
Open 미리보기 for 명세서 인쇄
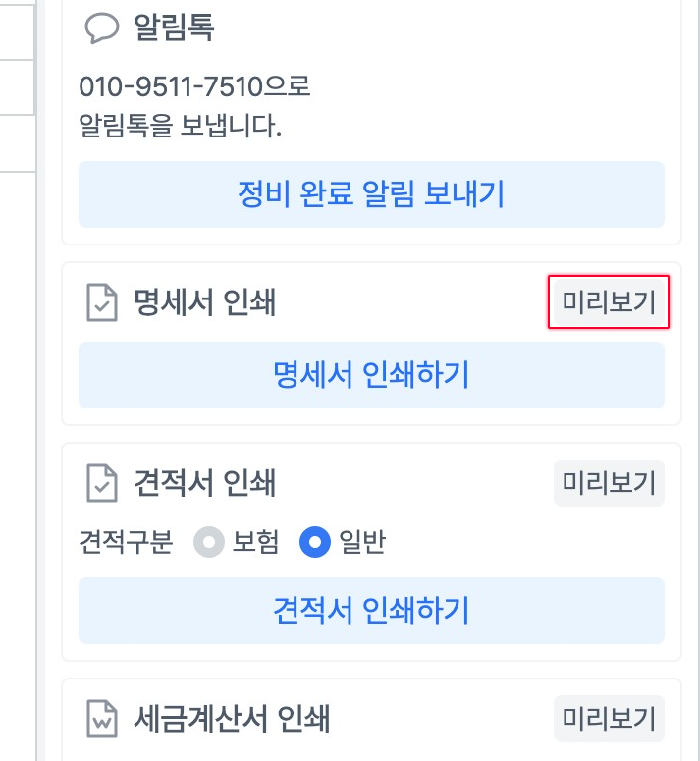[x=609, y=302]
